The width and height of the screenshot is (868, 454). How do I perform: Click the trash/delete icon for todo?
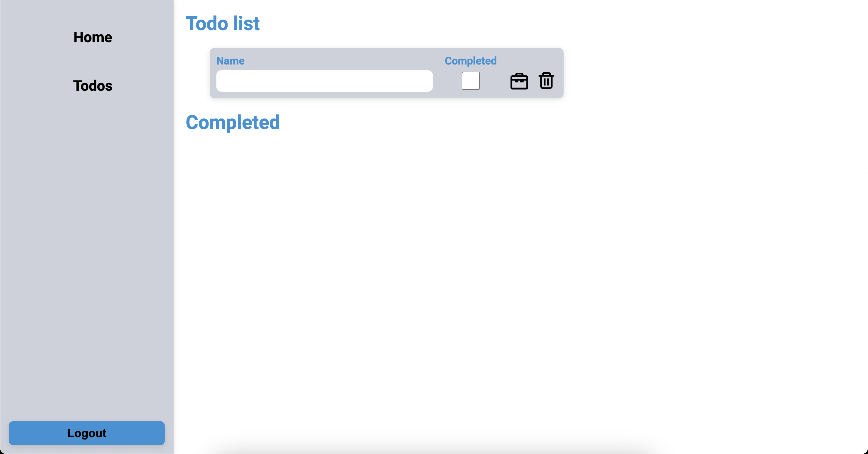[x=546, y=81]
